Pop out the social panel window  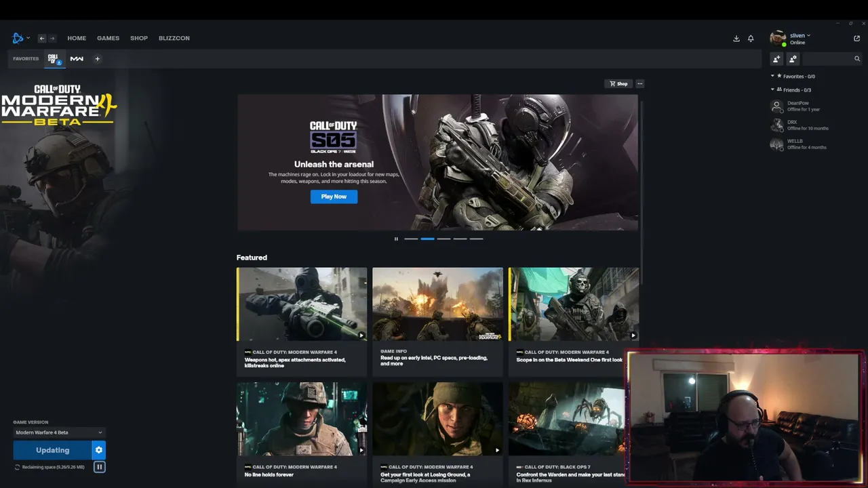(856, 38)
